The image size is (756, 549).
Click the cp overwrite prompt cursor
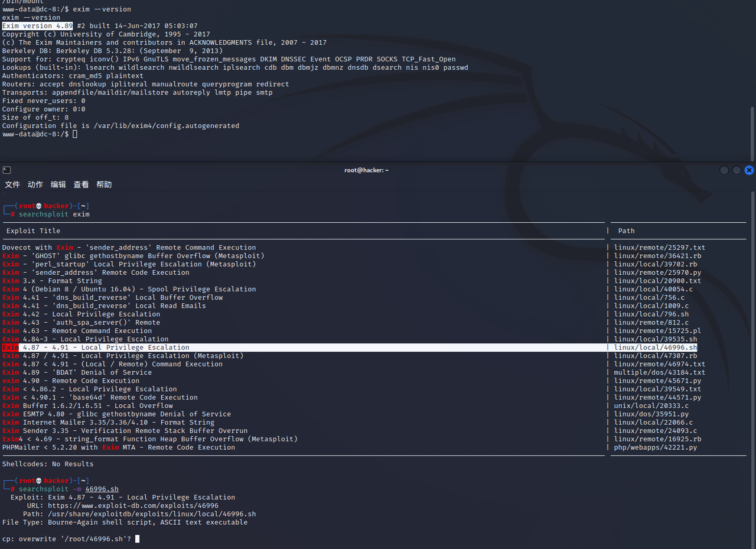(x=137, y=539)
